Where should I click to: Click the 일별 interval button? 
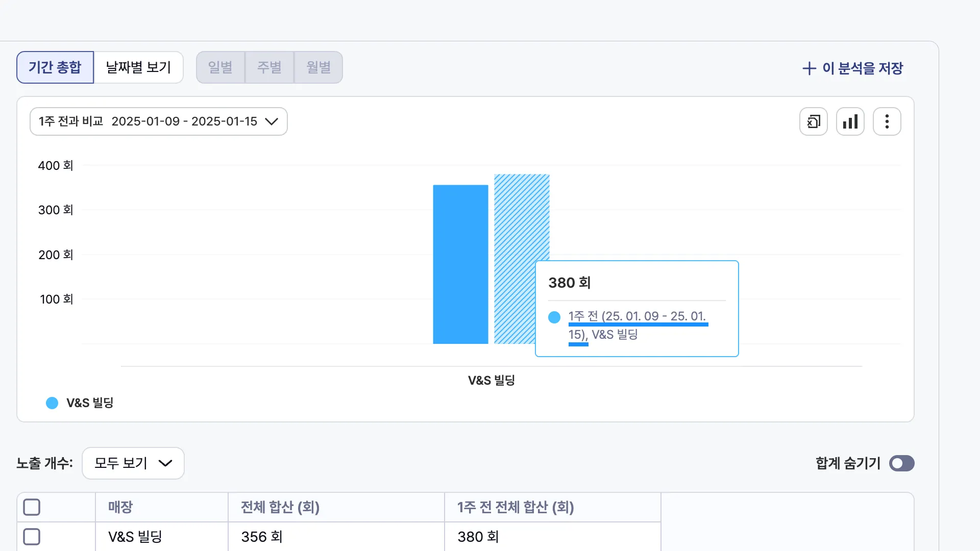tap(220, 67)
